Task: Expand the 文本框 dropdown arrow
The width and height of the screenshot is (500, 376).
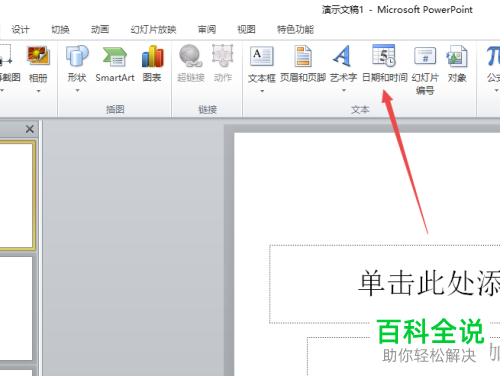Action: click(262, 91)
